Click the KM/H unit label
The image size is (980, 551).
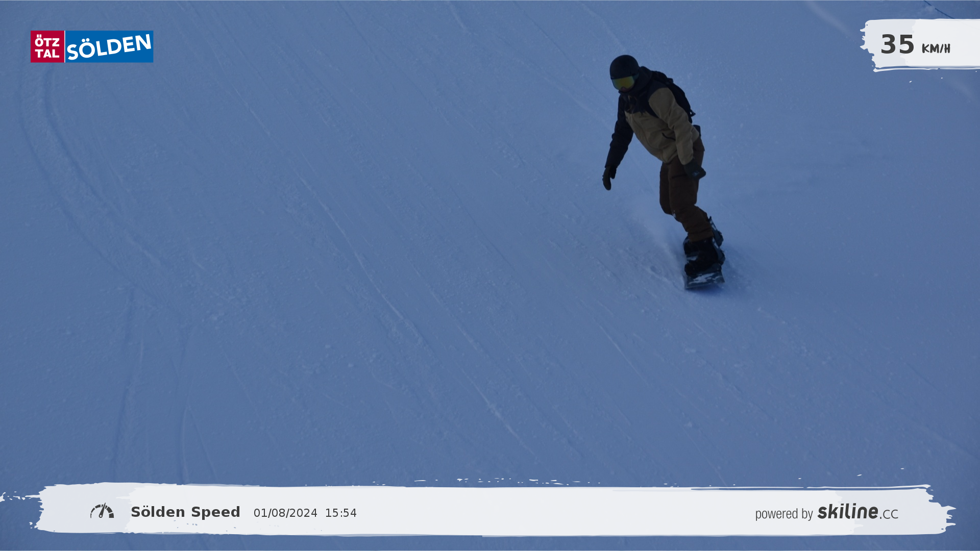click(936, 49)
